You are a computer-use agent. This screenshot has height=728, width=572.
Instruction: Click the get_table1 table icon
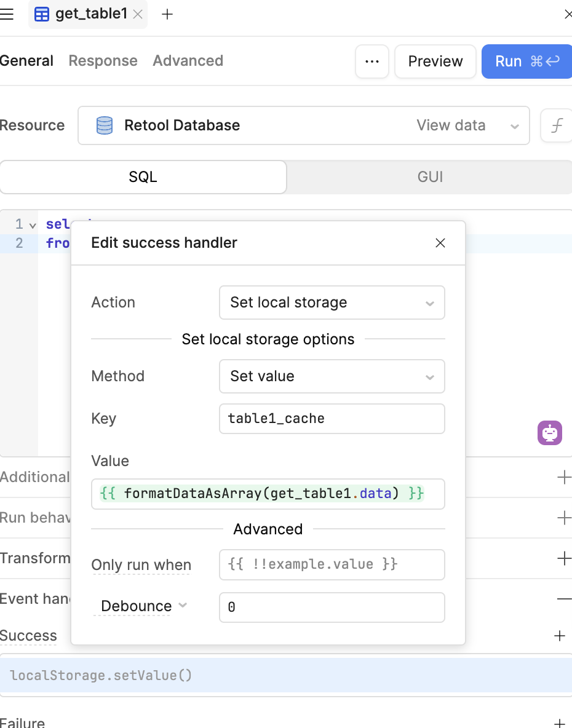click(42, 14)
